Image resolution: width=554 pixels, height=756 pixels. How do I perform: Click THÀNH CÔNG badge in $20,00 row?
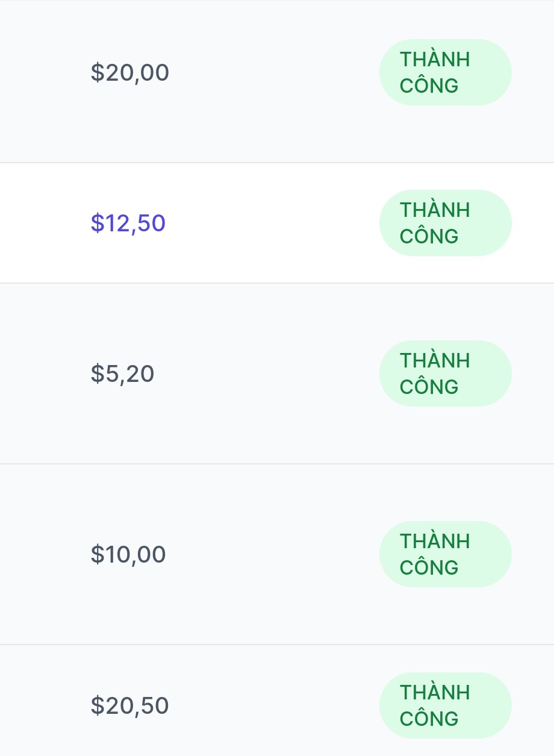click(445, 73)
